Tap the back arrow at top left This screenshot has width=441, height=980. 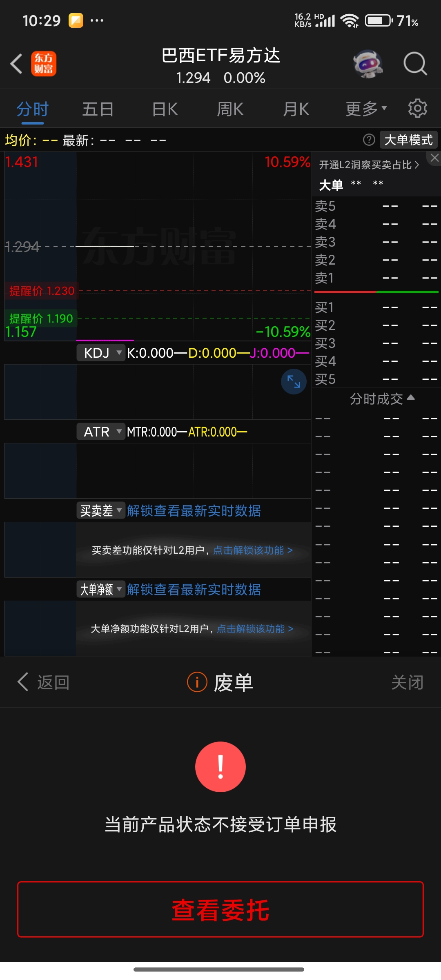click(x=16, y=64)
